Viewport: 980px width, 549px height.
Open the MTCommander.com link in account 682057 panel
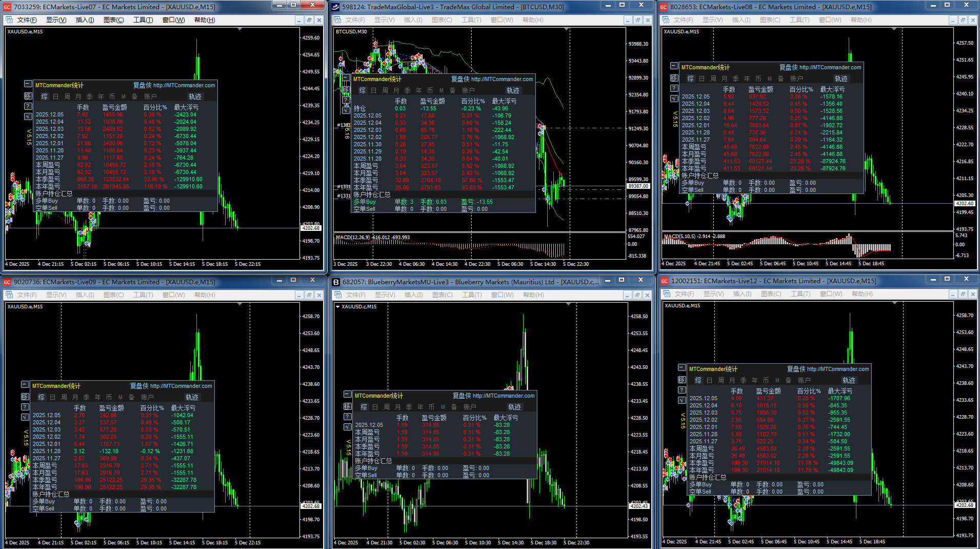point(504,396)
